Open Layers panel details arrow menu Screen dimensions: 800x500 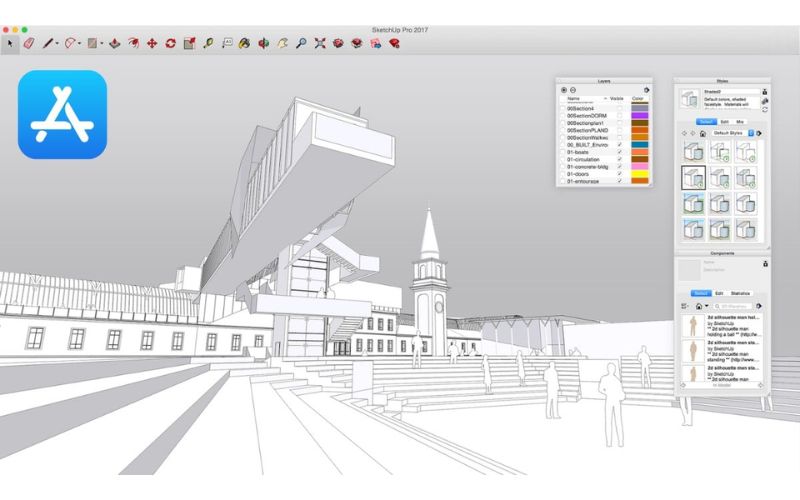(646, 90)
